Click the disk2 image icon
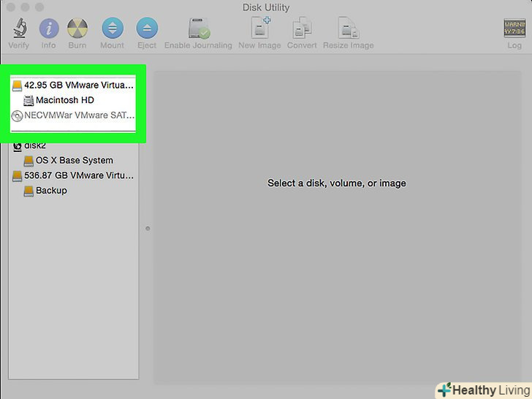 tap(17, 147)
